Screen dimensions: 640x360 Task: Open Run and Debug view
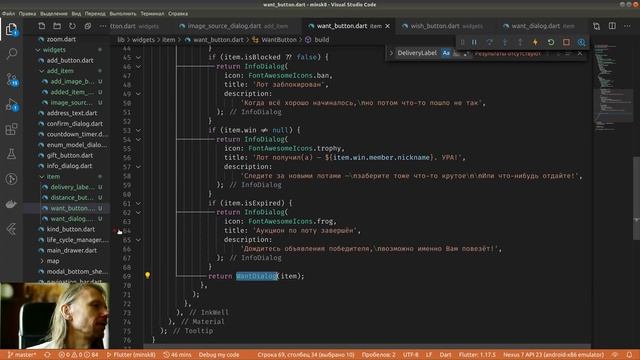[11, 105]
